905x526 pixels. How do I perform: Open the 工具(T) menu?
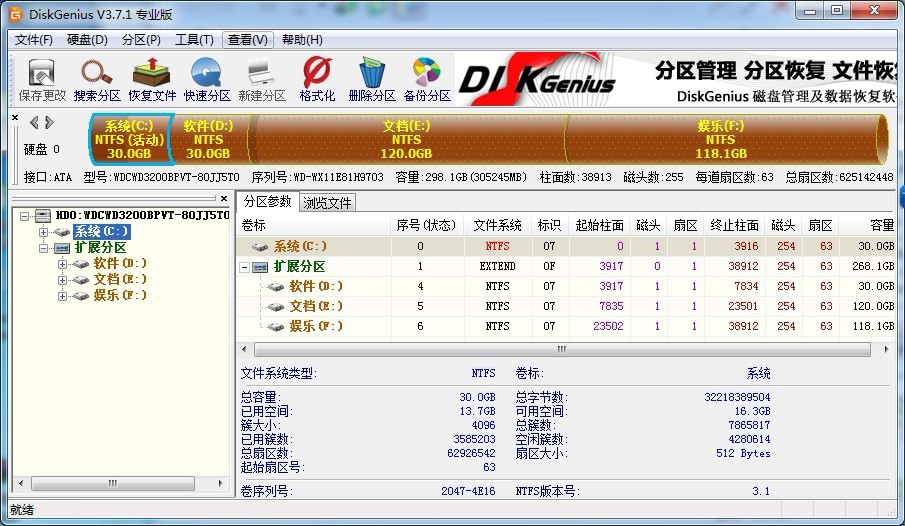[x=194, y=40]
